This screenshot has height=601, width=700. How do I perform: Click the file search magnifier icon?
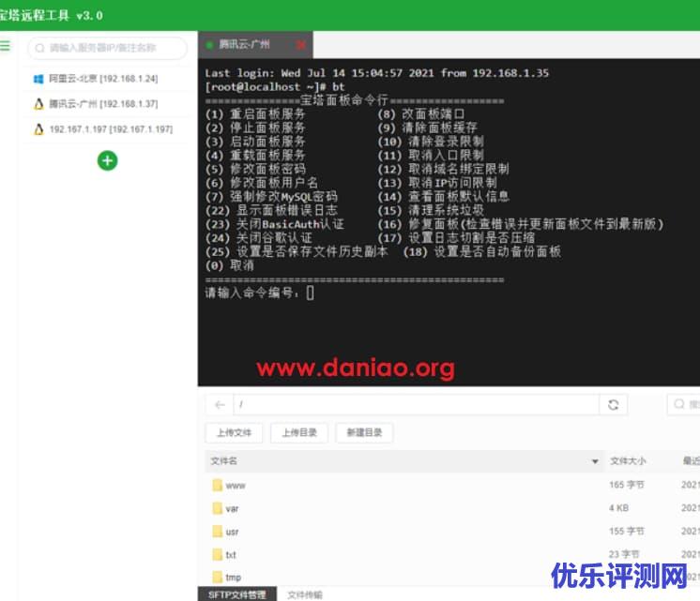(679, 404)
